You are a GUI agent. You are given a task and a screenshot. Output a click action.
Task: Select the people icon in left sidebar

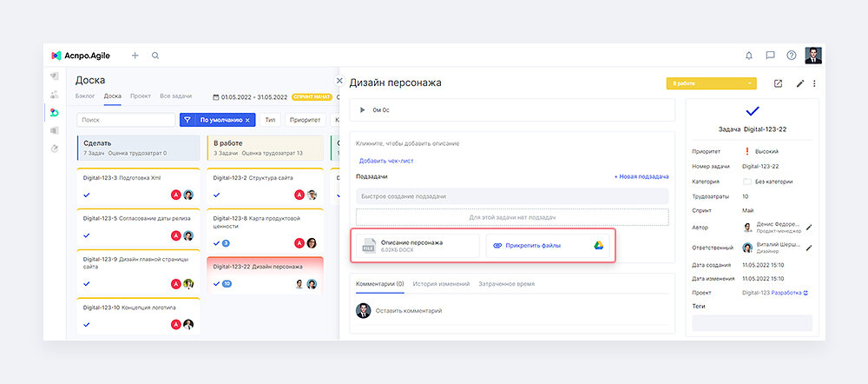[54, 94]
